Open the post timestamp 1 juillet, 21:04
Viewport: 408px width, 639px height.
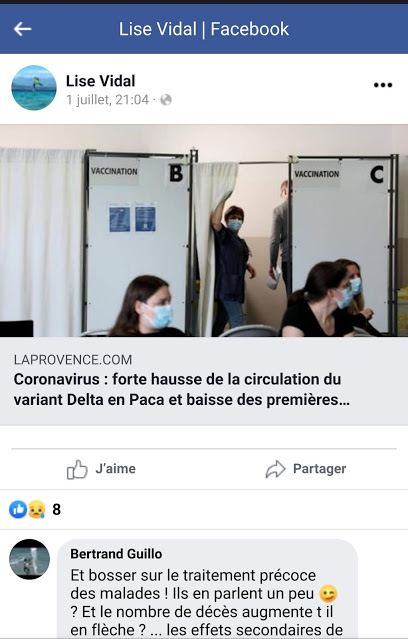click(x=108, y=100)
